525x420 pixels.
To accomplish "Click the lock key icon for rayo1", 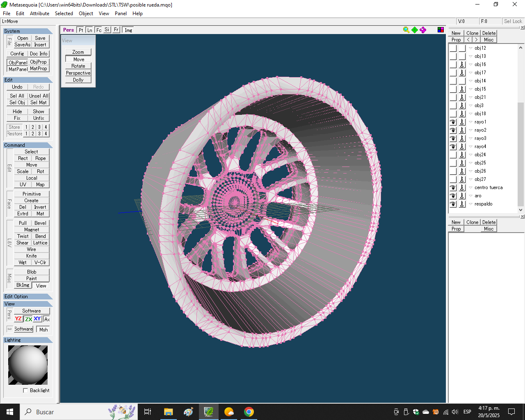I will click(462, 122).
